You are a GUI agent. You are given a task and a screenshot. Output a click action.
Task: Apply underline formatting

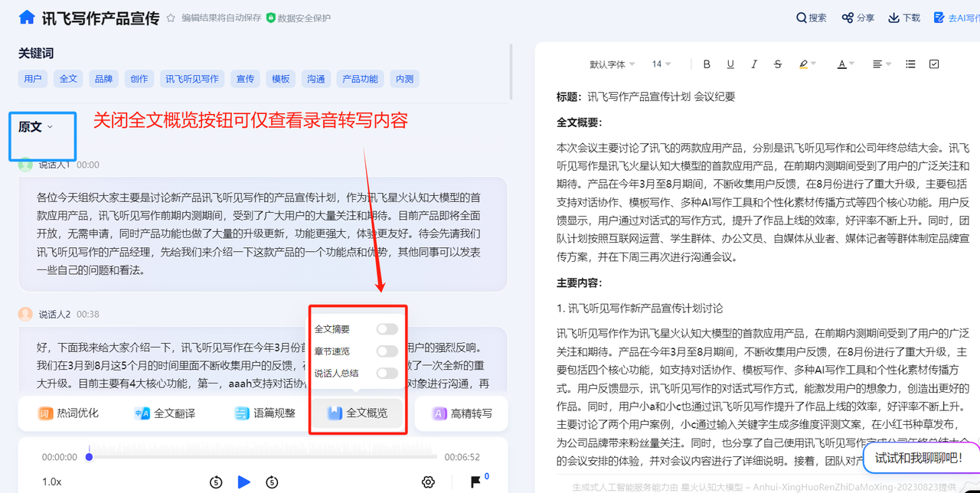[x=730, y=64]
